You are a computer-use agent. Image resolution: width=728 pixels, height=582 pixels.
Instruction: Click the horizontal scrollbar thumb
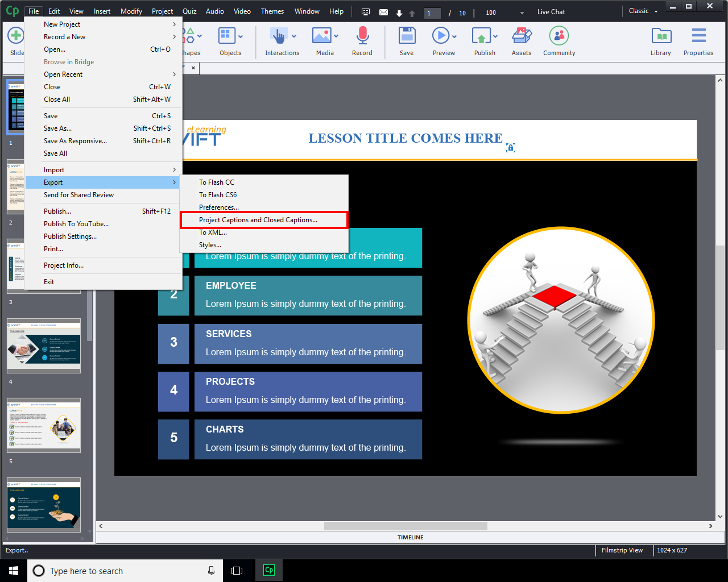click(x=406, y=526)
